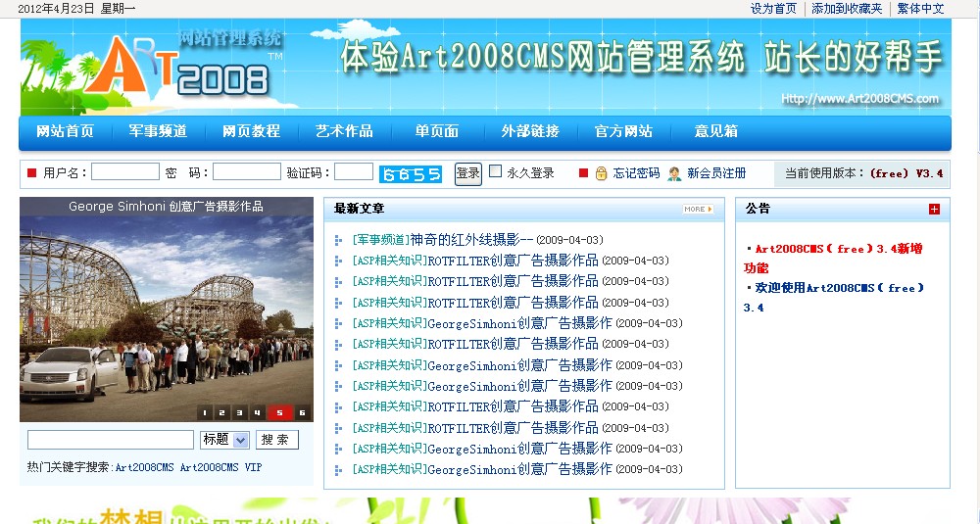Select slide number 6 in slideshow
Screen dimensions: 980x524
(303, 412)
